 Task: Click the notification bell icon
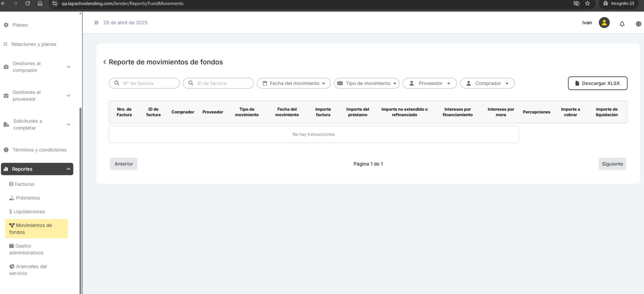coord(622,24)
